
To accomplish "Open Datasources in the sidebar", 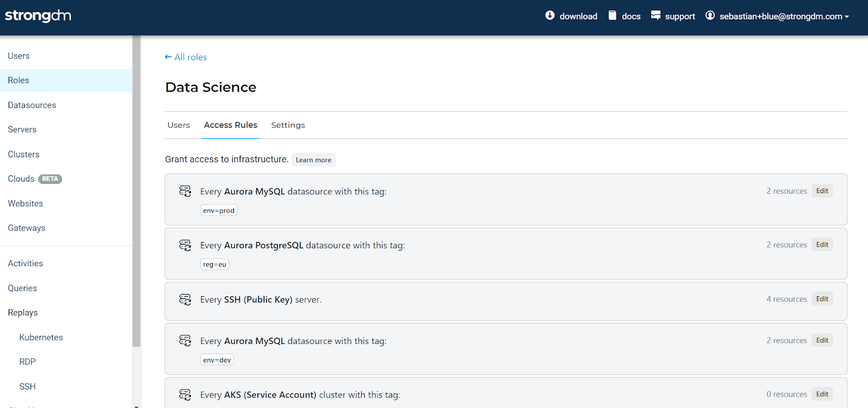I will coord(66,105).
